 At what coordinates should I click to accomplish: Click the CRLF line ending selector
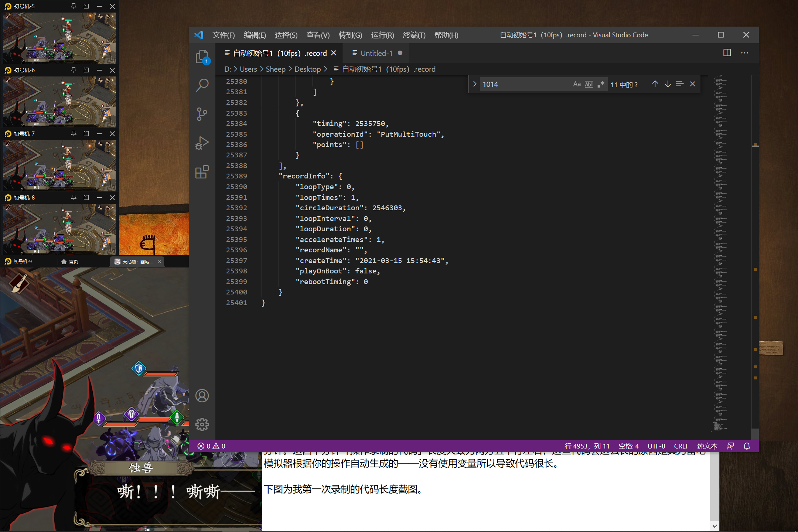(681, 446)
